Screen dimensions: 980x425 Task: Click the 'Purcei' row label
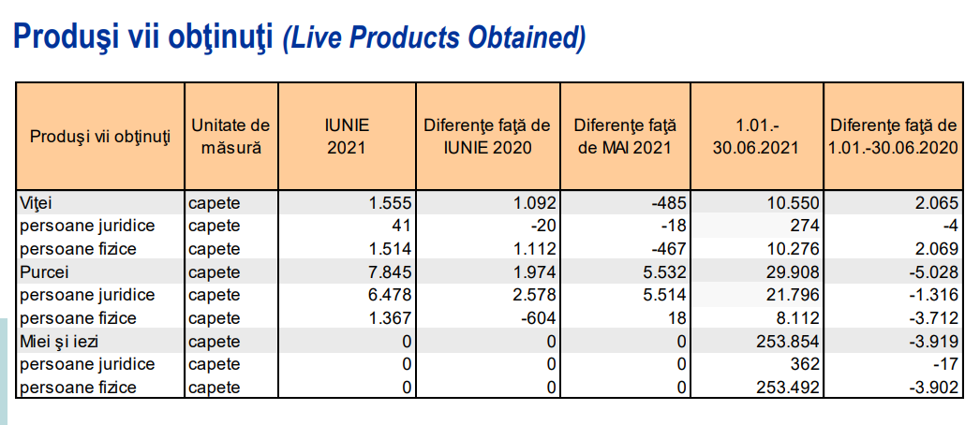43,271
